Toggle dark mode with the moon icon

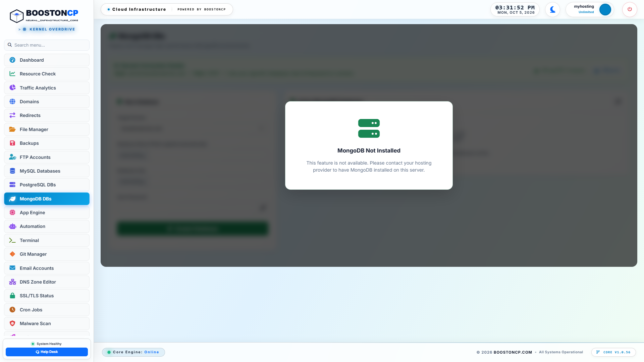pos(552,9)
